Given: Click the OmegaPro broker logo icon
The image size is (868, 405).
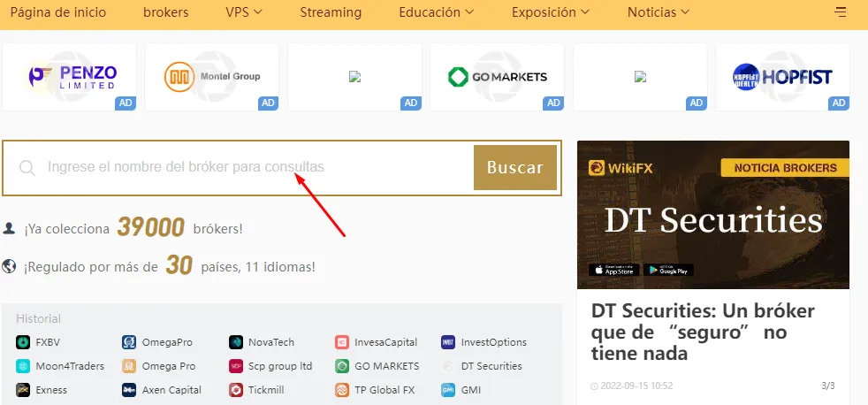Looking at the screenshot, I should coord(129,342).
